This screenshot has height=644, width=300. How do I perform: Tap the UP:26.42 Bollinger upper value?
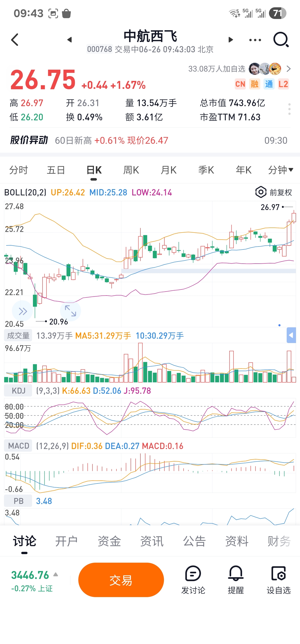[x=68, y=192]
